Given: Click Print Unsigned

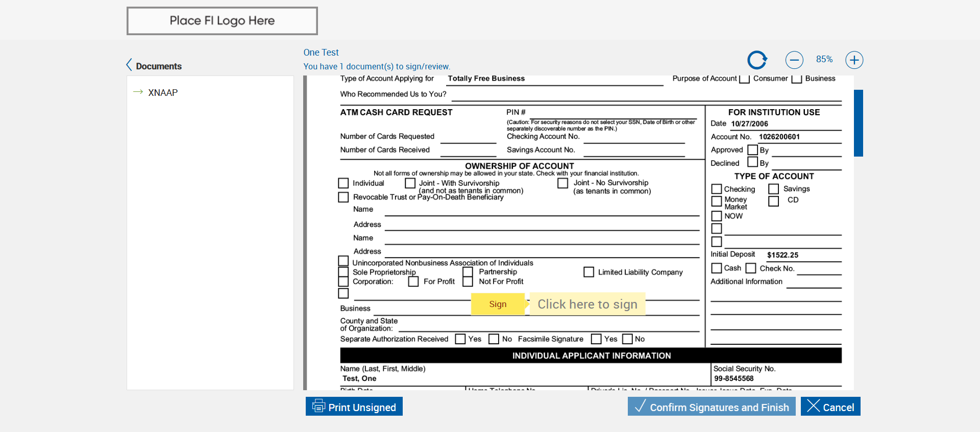Looking at the screenshot, I should click(x=354, y=406).
